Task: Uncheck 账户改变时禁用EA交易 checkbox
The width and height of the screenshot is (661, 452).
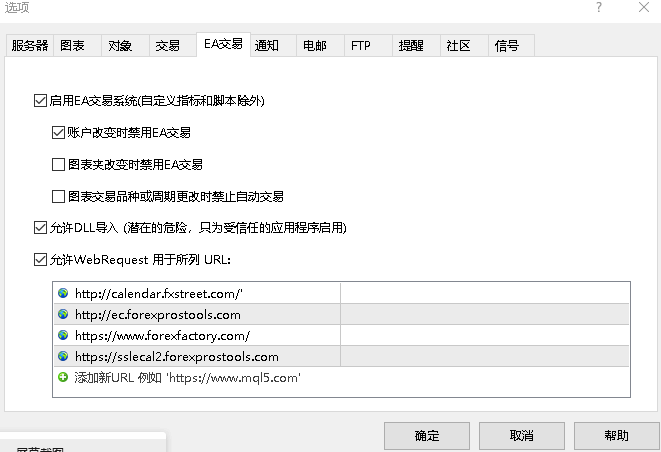Action: 58,133
